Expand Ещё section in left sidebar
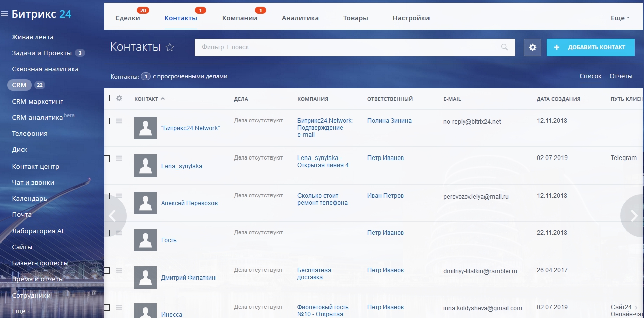The width and height of the screenshot is (644, 318). [21, 311]
